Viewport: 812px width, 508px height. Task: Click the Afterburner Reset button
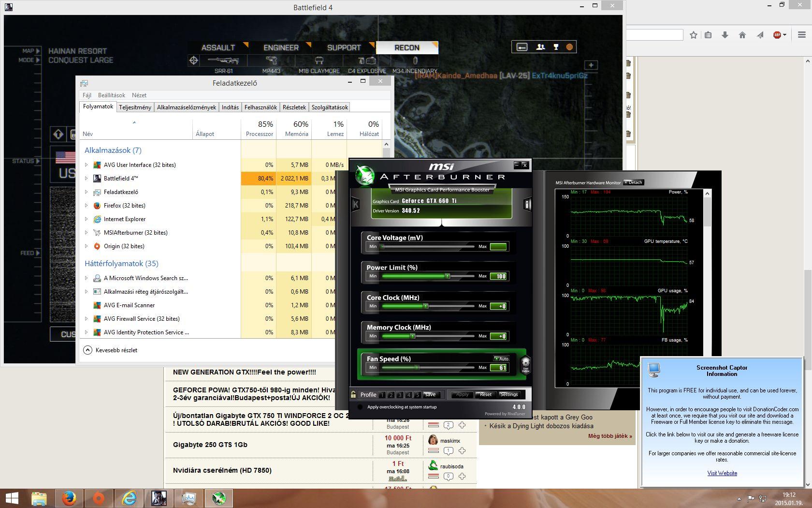tap(486, 395)
